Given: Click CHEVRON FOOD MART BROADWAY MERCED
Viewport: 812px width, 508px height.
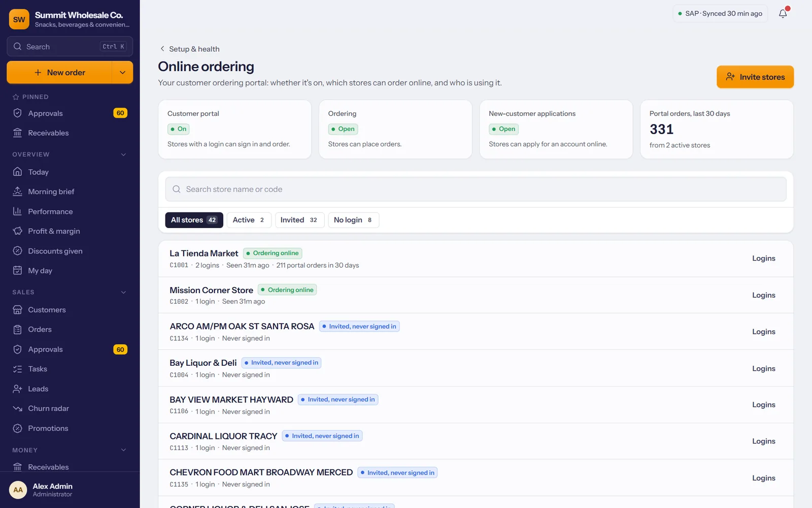Looking at the screenshot, I should (x=261, y=472).
